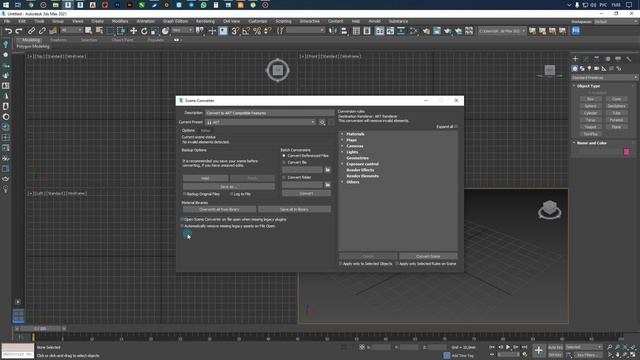Open the Create tab plus icon in Command Panel
The width and height of the screenshot is (640, 360).
pyautogui.click(x=575, y=59)
